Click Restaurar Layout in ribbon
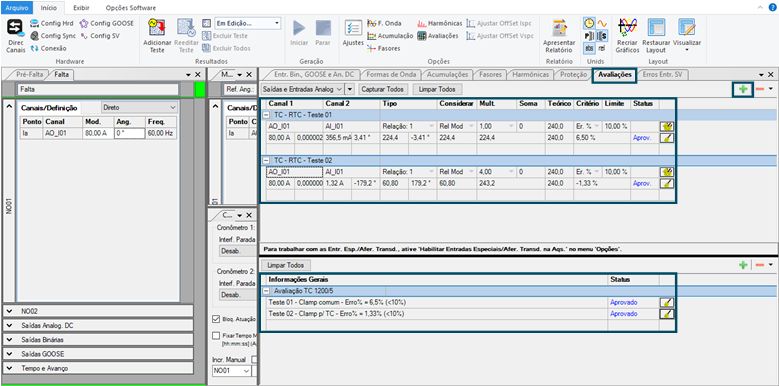The width and height of the screenshot is (779, 386). click(656, 36)
